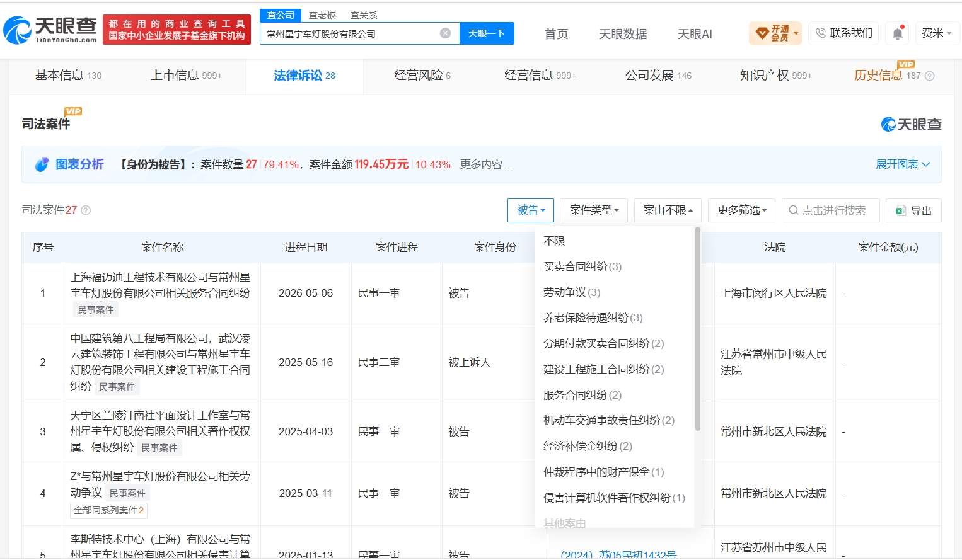962x560 pixels.
Task: Open the 案件类型 filter dropdown
Action: click(x=594, y=210)
